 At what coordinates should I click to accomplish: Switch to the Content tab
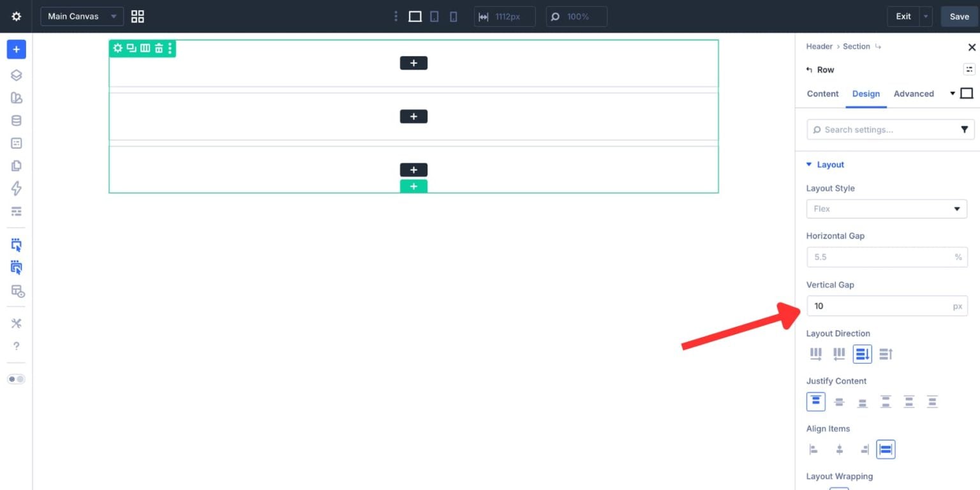pyautogui.click(x=822, y=94)
